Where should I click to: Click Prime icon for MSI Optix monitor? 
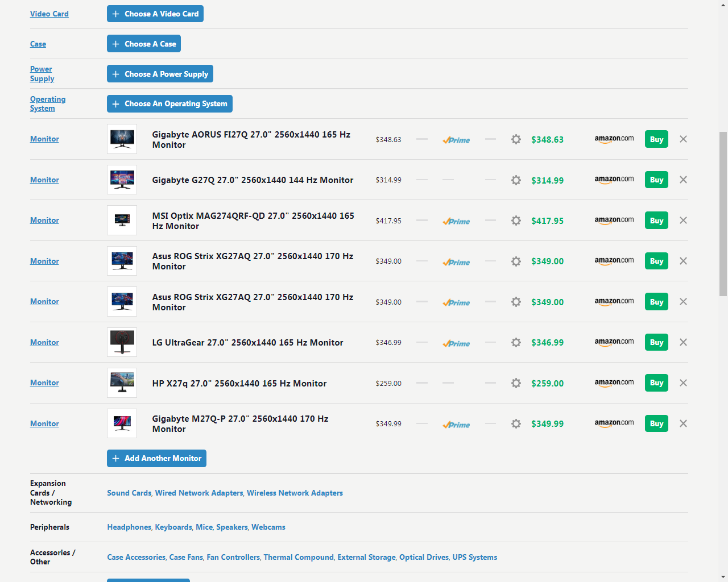tap(456, 221)
